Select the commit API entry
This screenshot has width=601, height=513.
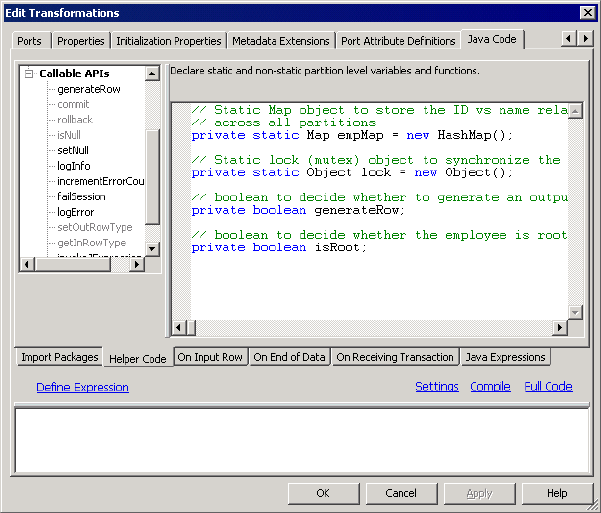click(73, 104)
